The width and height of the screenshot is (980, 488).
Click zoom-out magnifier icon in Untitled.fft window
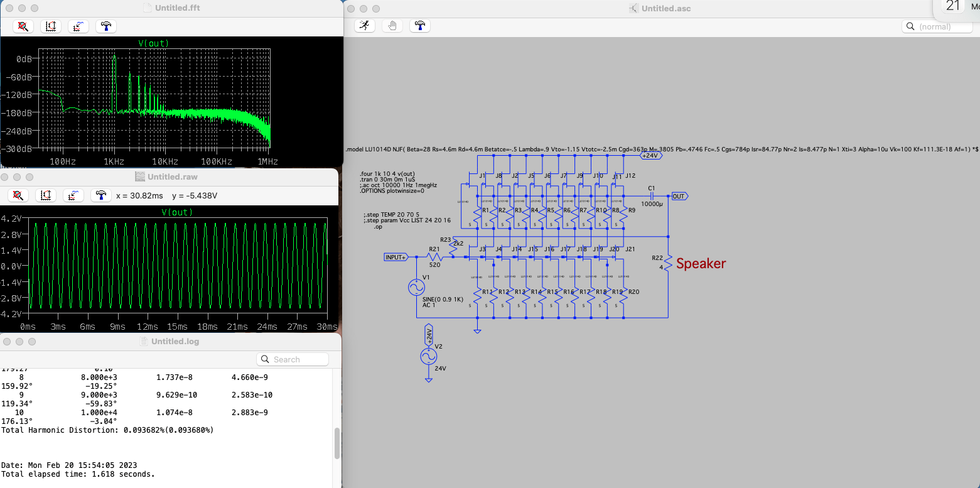click(23, 26)
